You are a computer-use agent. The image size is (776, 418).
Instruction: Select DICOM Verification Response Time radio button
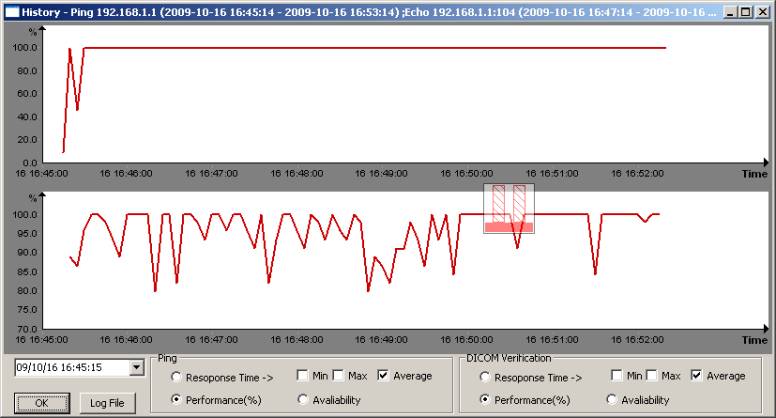[x=485, y=377]
